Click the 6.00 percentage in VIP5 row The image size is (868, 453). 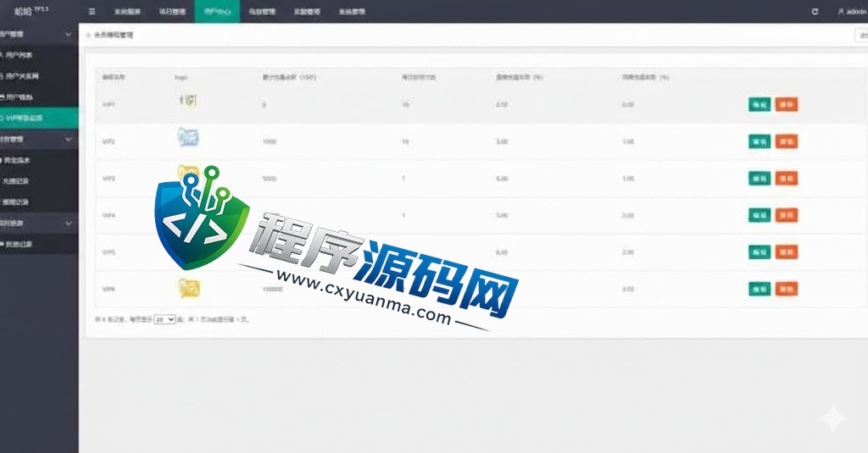(x=502, y=252)
